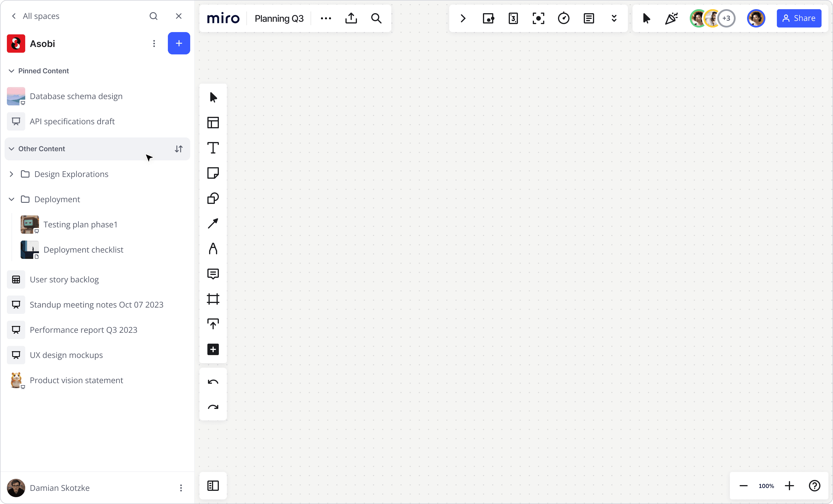Select the Crop/Frame selection tool
Viewport: 833px width, 504px height.
[213, 299]
